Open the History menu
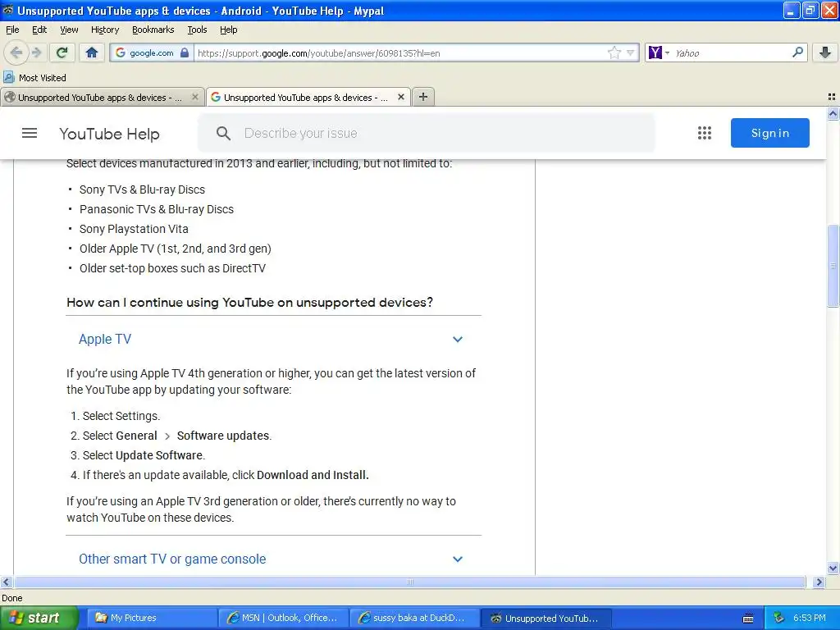The height and width of the screenshot is (630, 840). pyautogui.click(x=104, y=30)
